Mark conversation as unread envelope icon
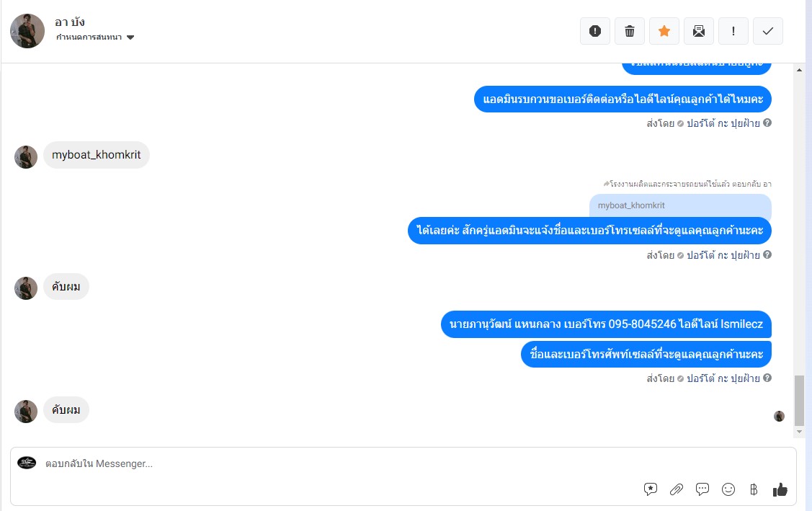The width and height of the screenshot is (812, 511). click(699, 31)
